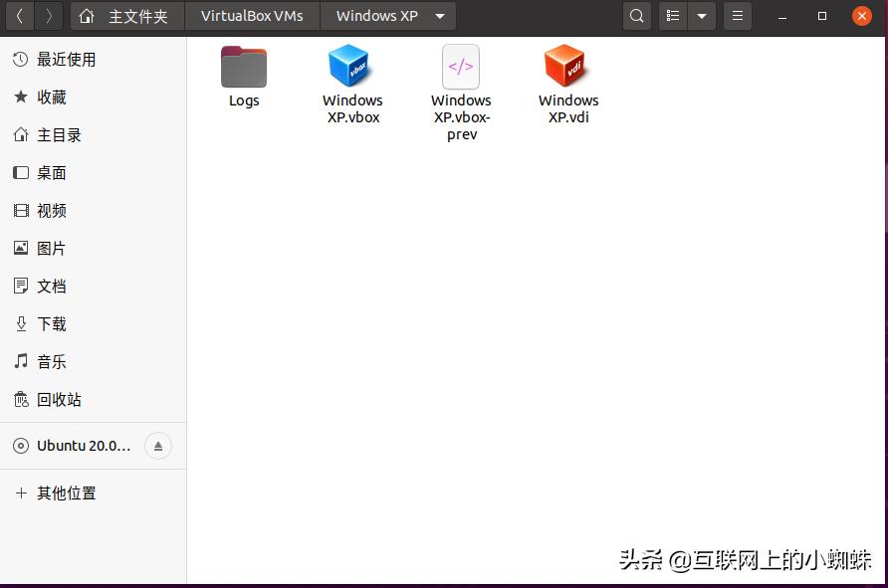888x588 pixels.
Task: Open the 最近使用 (Recent) sidebar entry
Action: (67, 59)
